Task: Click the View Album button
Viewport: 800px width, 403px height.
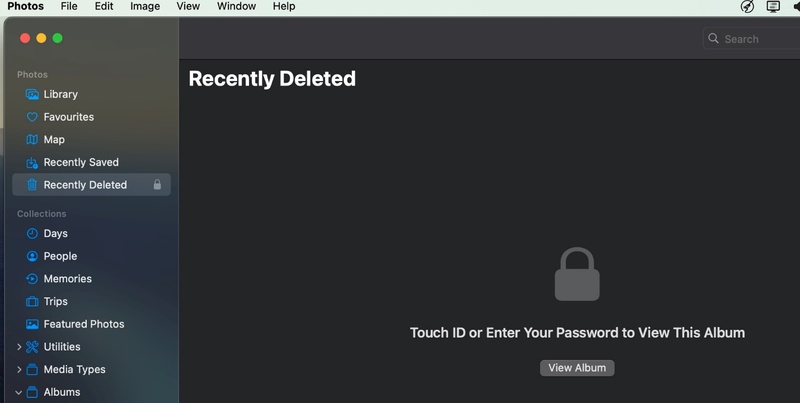Action: click(577, 368)
